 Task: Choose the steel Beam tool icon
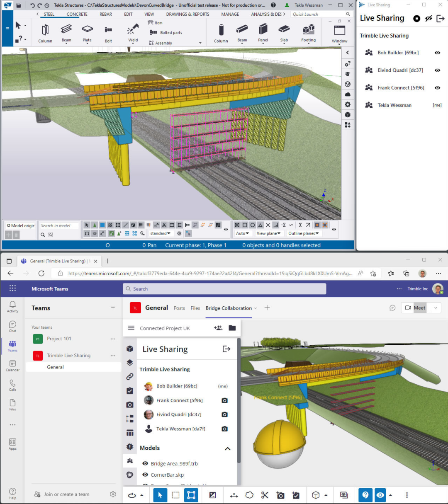[66, 33]
